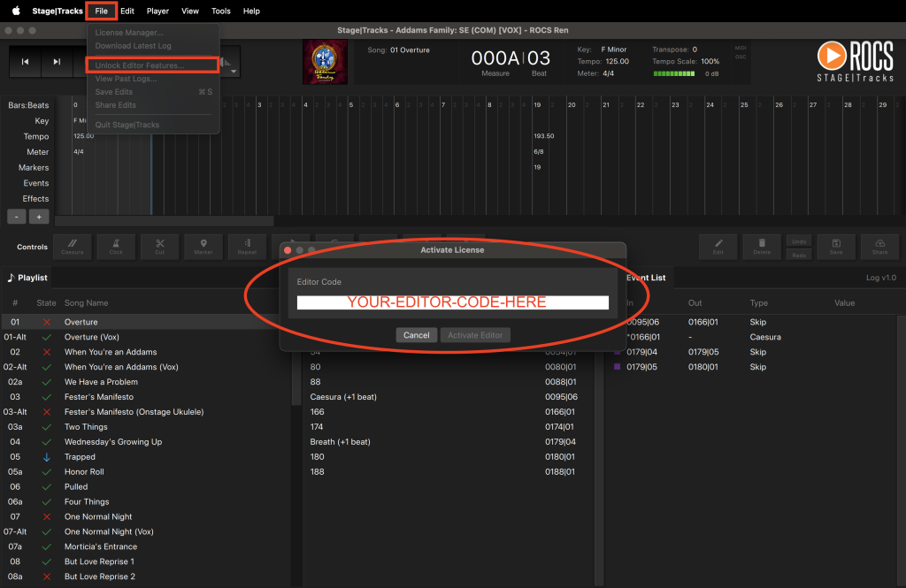Click the Activate Editor button

coord(475,335)
